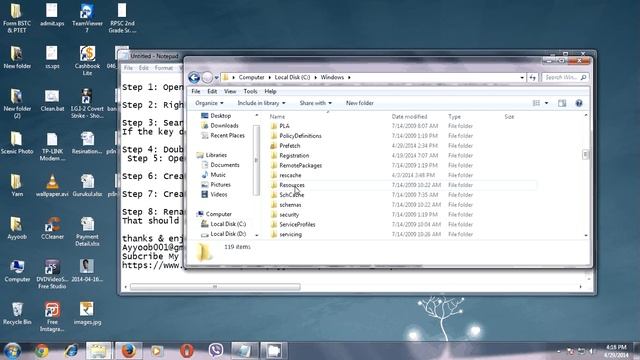Select the Resources folder

pyautogui.click(x=292, y=185)
